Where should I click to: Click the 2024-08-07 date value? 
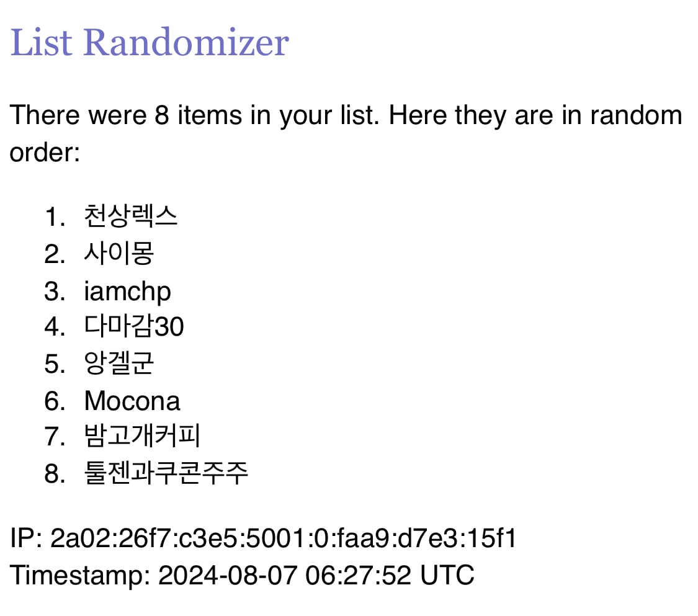point(228,575)
